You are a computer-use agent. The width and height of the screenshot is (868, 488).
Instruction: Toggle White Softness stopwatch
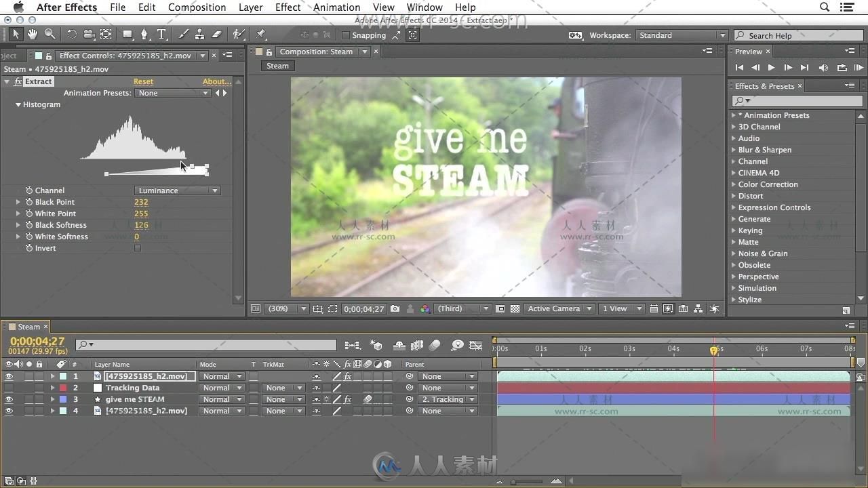(x=29, y=237)
